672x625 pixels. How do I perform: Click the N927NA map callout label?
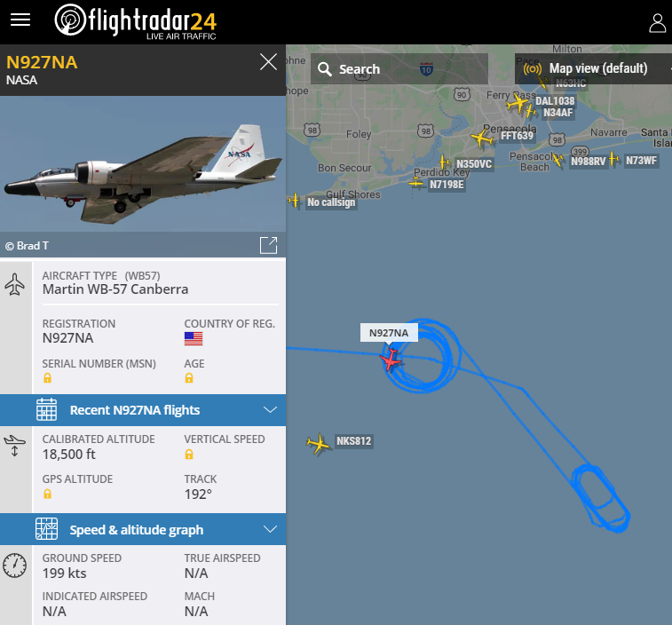[x=389, y=333]
